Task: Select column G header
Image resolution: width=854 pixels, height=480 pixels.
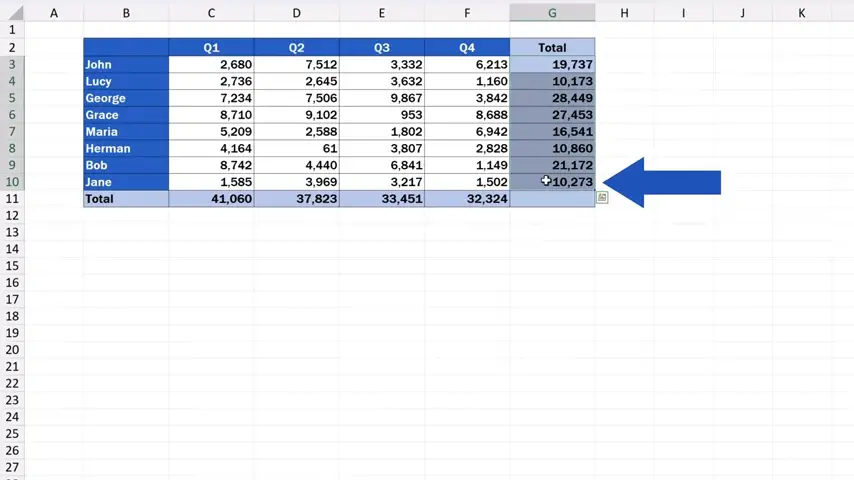Action: pyautogui.click(x=552, y=13)
